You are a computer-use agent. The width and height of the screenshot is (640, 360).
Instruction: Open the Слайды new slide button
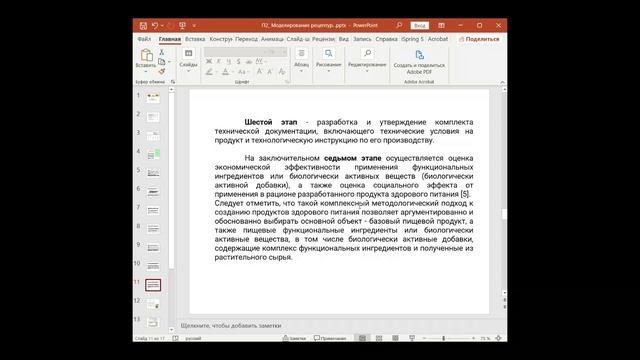(x=188, y=59)
